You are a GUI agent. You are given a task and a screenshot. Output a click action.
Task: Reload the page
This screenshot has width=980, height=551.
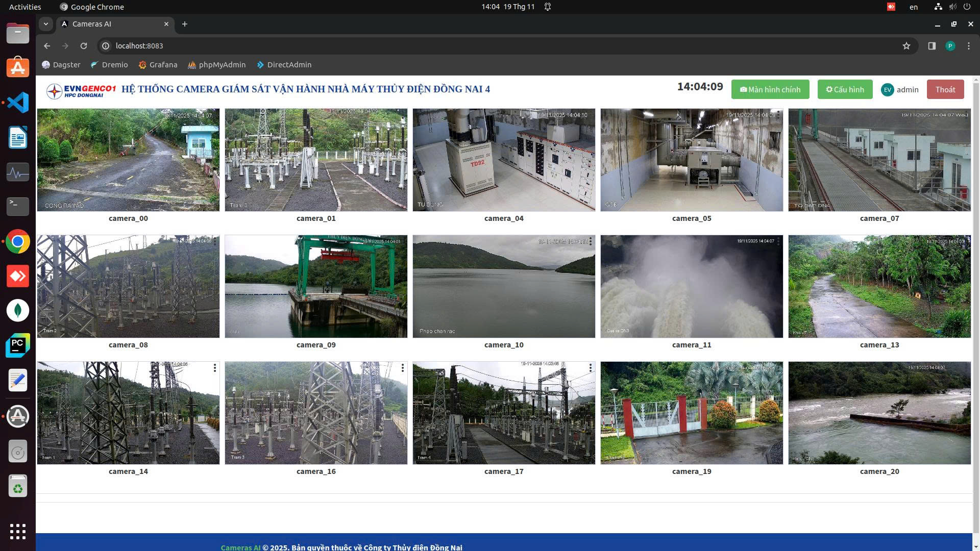(x=84, y=46)
